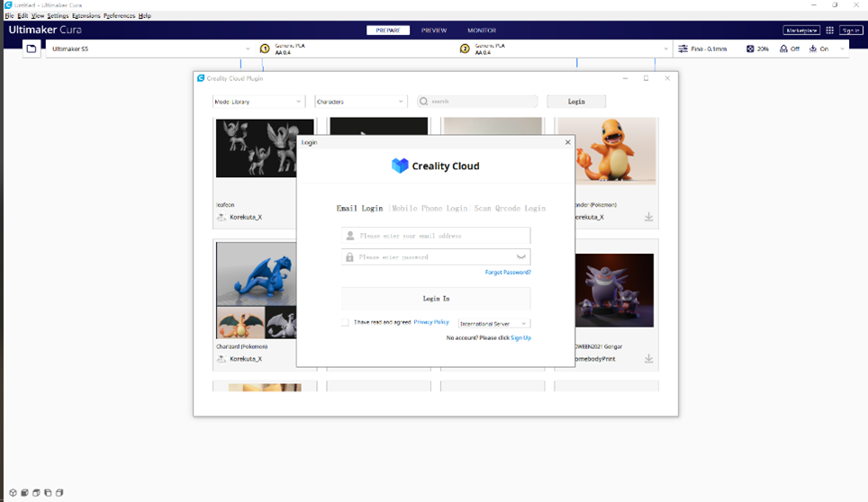Switch to the PREPARE stage
The height and width of the screenshot is (502, 868).
pyautogui.click(x=388, y=31)
